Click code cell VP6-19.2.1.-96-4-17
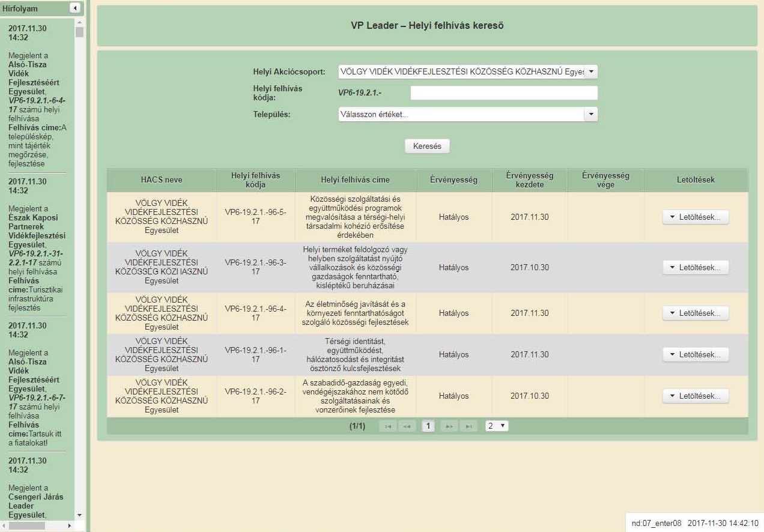The height and width of the screenshot is (532, 764). click(x=255, y=313)
